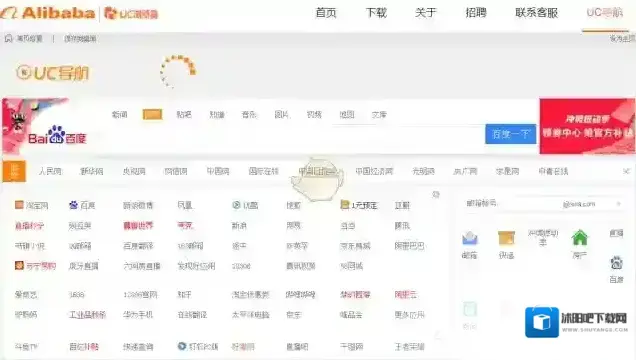Viewport: 636px width, 360px height.
Task: Select the highlighted orange search tab
Action: tap(153, 114)
